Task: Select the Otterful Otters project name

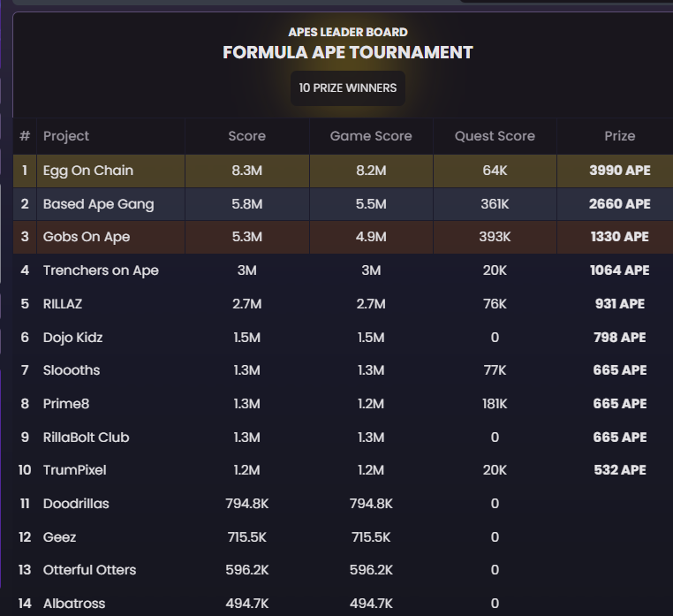Action: click(89, 570)
